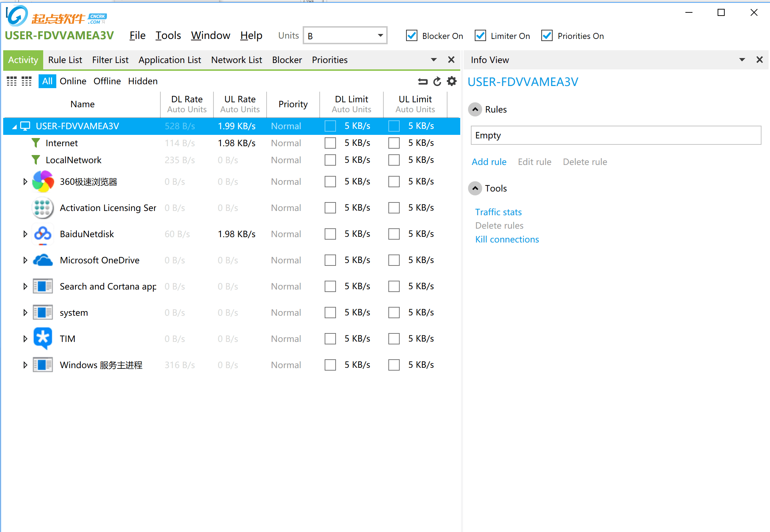Viewport: 770px width, 532px height.
Task: Click the Internet filter funnel icon
Action: (x=36, y=143)
